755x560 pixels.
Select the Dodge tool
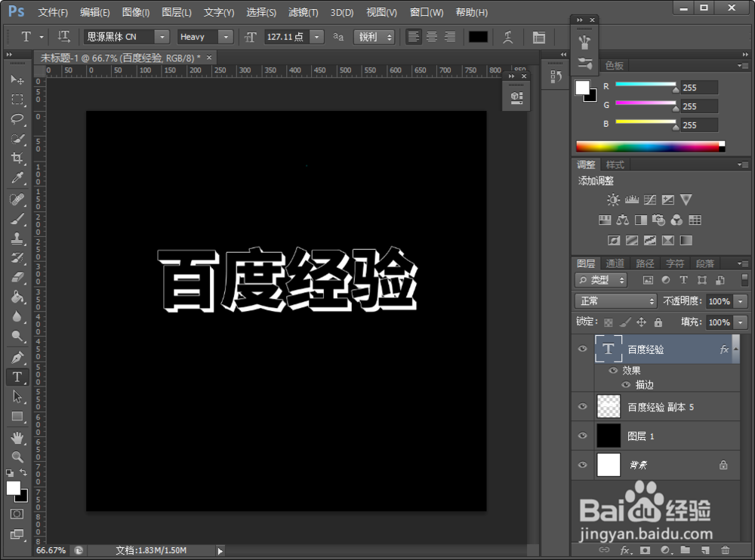[17, 336]
